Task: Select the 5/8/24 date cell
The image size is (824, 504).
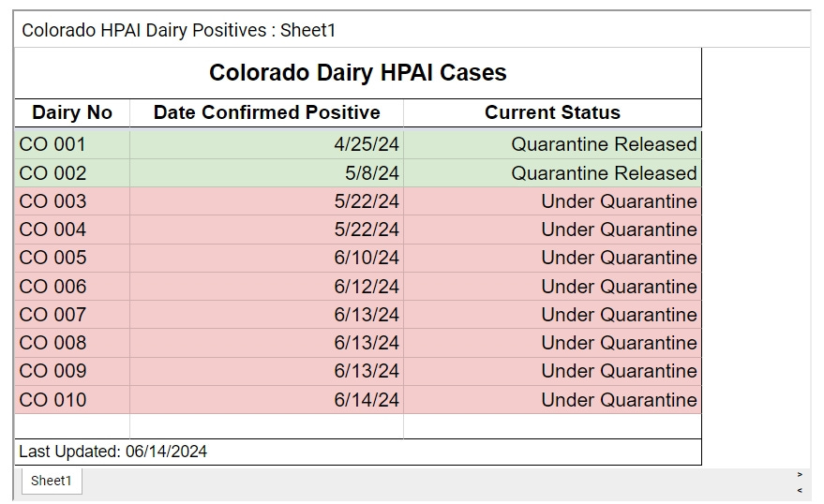Action: point(266,173)
